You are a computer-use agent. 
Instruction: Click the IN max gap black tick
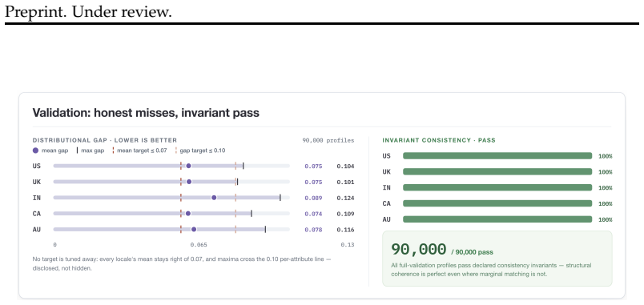pyautogui.click(x=280, y=198)
